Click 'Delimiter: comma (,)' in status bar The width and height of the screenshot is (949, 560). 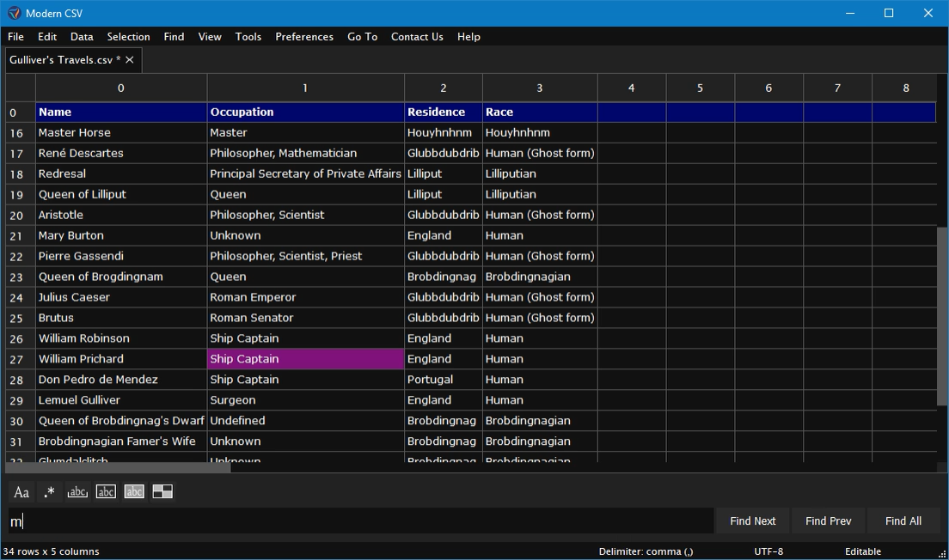click(x=646, y=551)
